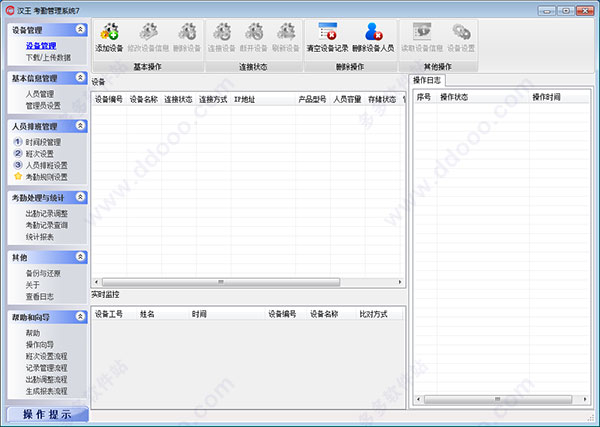Open 考勤记录查询 in sidebar
Viewport: 600px width, 427px height.
(46, 225)
